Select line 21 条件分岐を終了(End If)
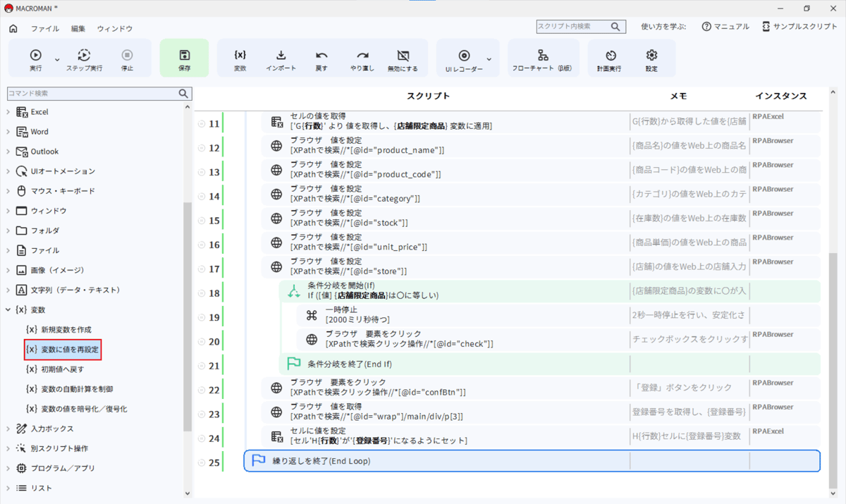This screenshot has height=504, width=846. 550,364
